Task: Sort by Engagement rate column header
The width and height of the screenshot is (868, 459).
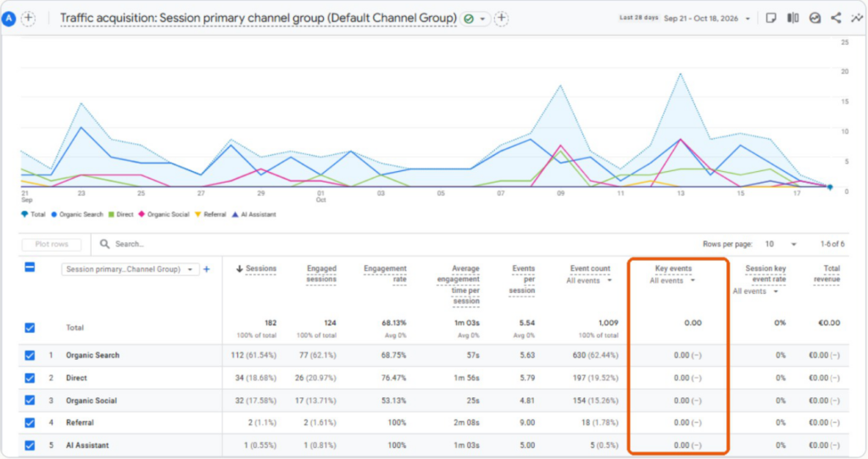Action: coord(386,274)
